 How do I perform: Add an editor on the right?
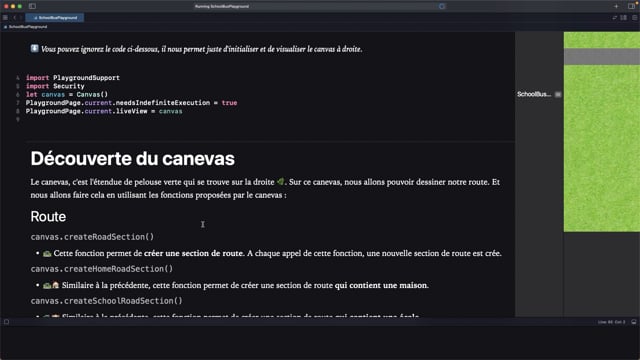634,18
